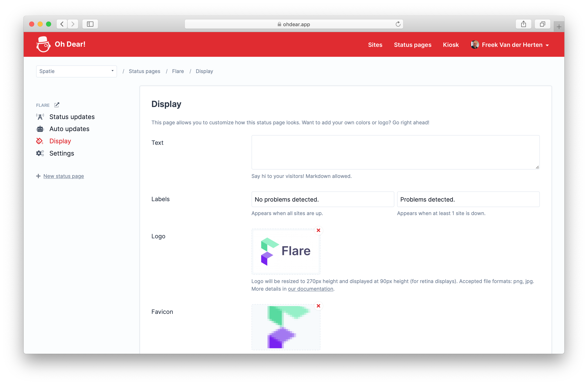
Task: Click the Oh Dear! brand name
Action: point(70,44)
